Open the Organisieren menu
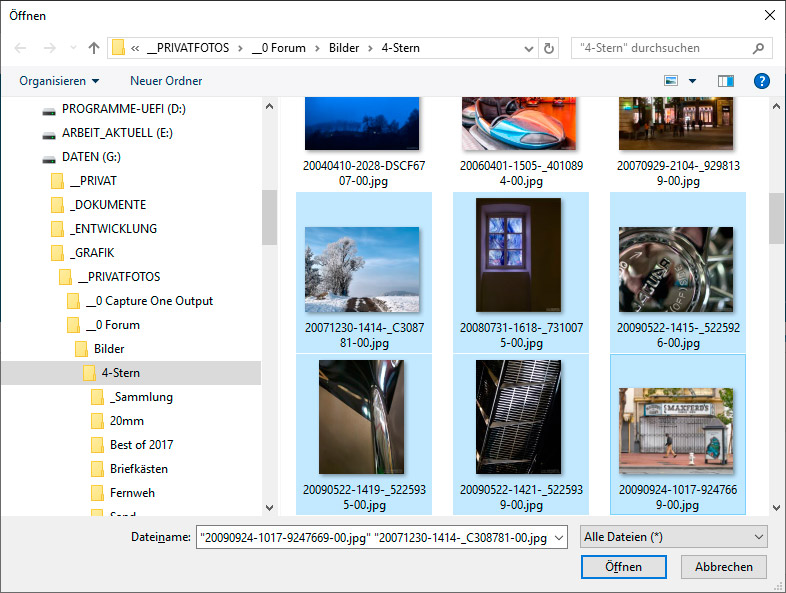Screen dimensions: 786x593 [x=59, y=81]
